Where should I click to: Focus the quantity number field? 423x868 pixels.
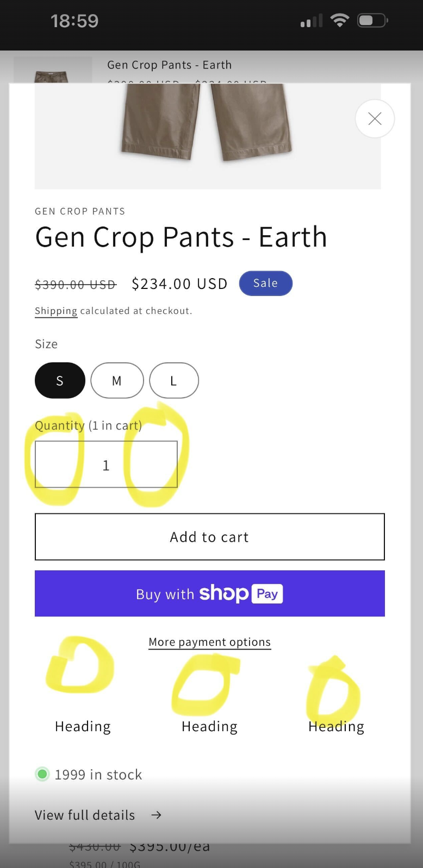point(106,464)
